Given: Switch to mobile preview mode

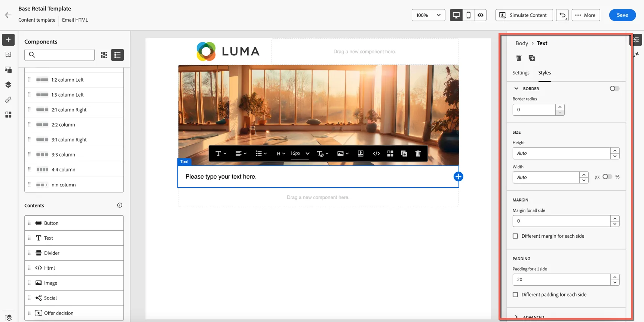Looking at the screenshot, I should [x=468, y=15].
